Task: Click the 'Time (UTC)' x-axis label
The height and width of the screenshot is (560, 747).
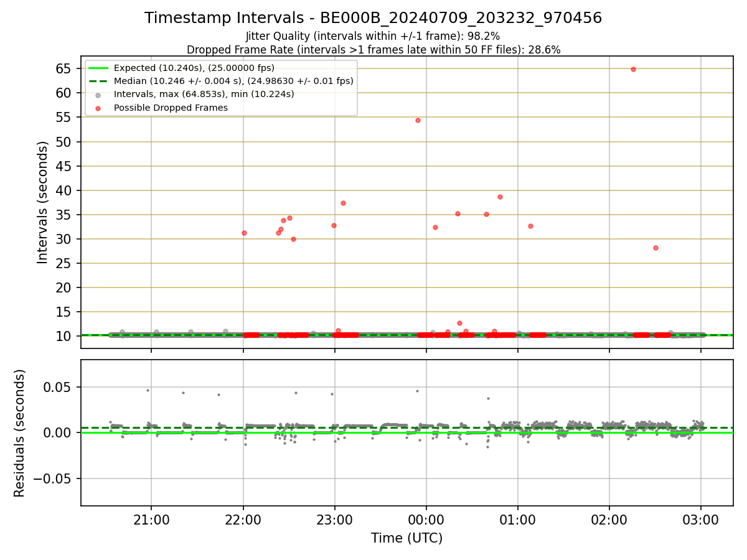Action: [406, 538]
